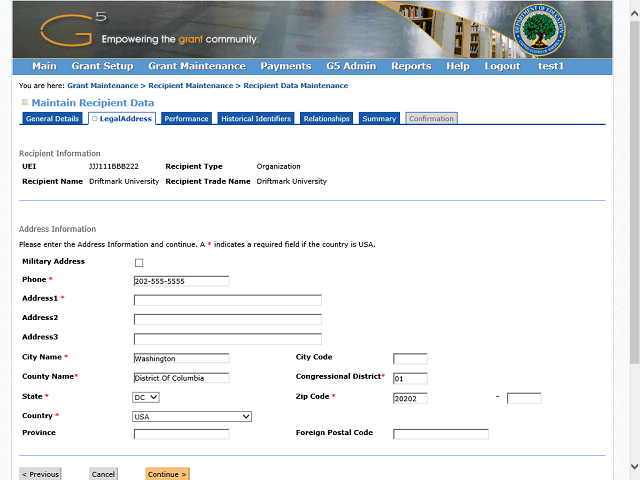640x480 pixels.
Task: Click the Address2 input field
Action: click(228, 320)
